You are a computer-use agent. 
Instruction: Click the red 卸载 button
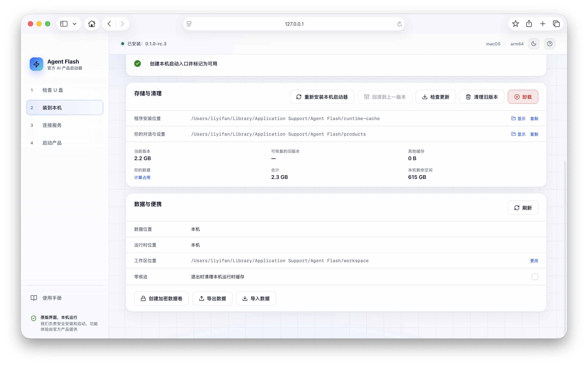[523, 97]
